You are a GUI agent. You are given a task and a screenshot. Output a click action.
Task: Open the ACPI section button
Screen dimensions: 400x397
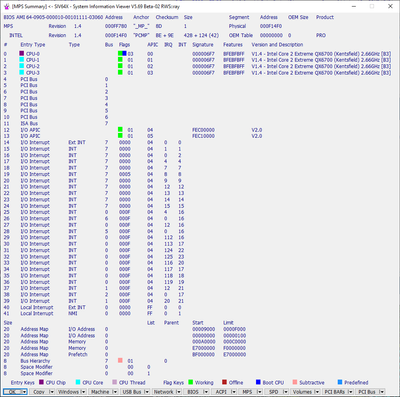tap(221, 392)
